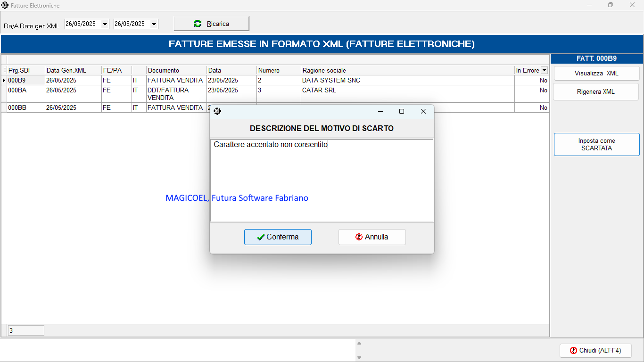The height and width of the screenshot is (362, 644).
Task: Reload the list with Ricarica button
Action: click(211, 24)
